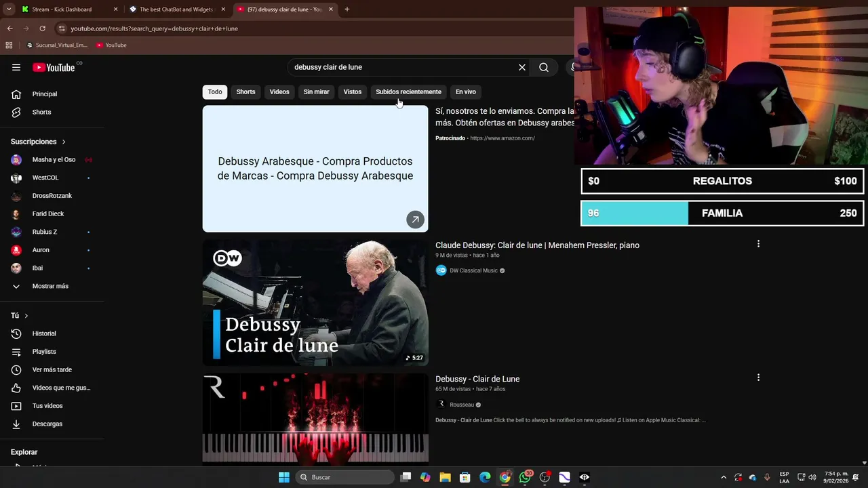Open WhatsApp from the taskbar
This screenshot has width=868, height=488.
click(x=525, y=477)
